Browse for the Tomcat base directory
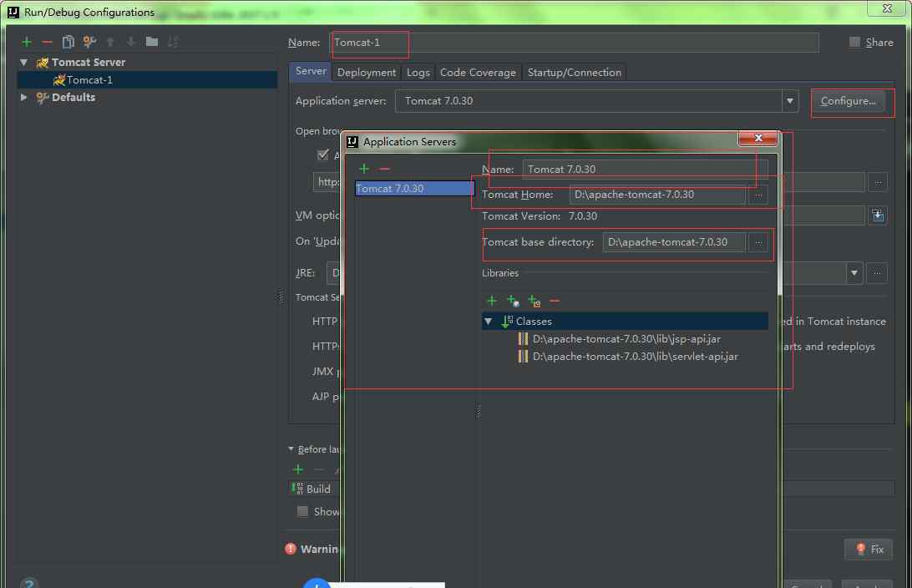Viewport: 912px width, 588px height. pos(757,242)
